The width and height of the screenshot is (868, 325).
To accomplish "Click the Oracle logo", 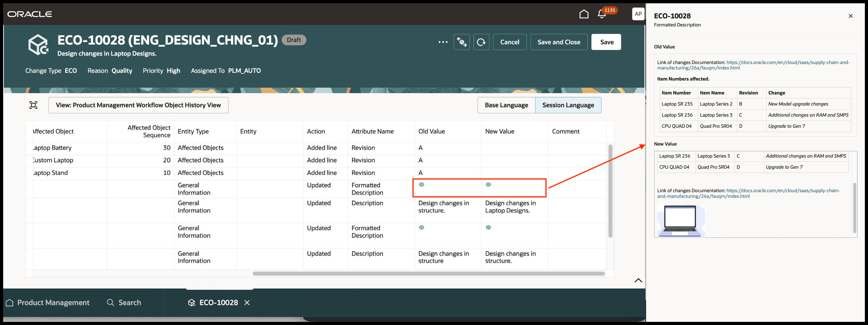I will click(x=30, y=14).
